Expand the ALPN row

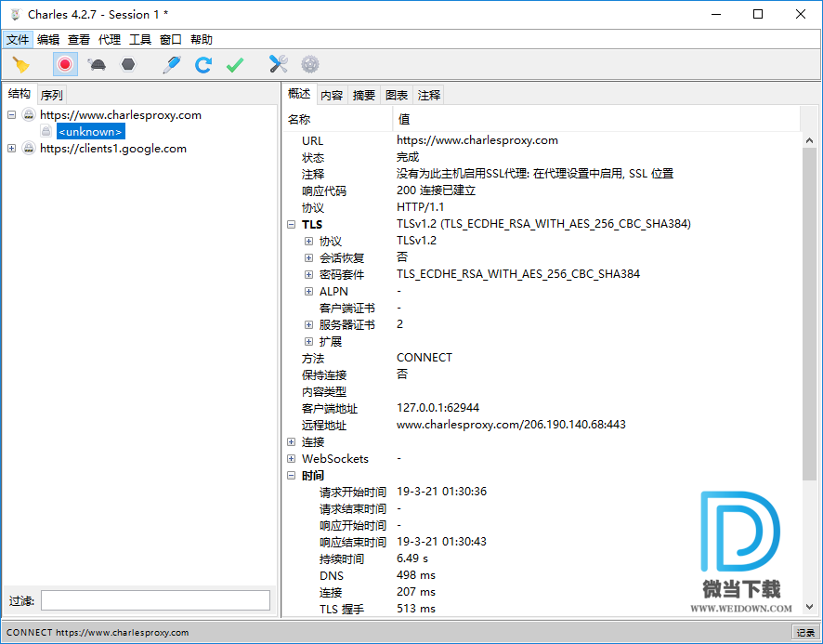pyautogui.click(x=308, y=292)
